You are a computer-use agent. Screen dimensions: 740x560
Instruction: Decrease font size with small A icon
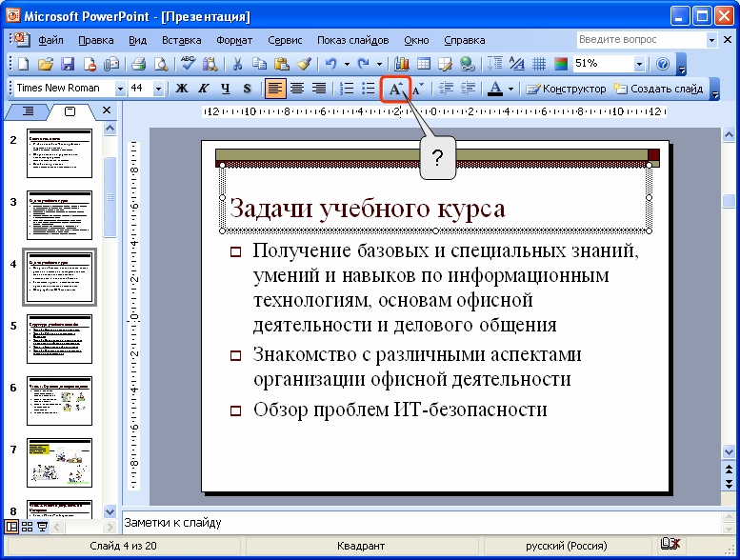pos(418,89)
